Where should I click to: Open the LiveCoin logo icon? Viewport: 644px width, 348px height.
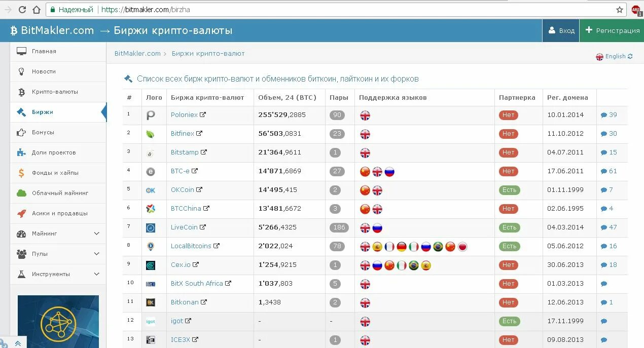pyautogui.click(x=151, y=228)
